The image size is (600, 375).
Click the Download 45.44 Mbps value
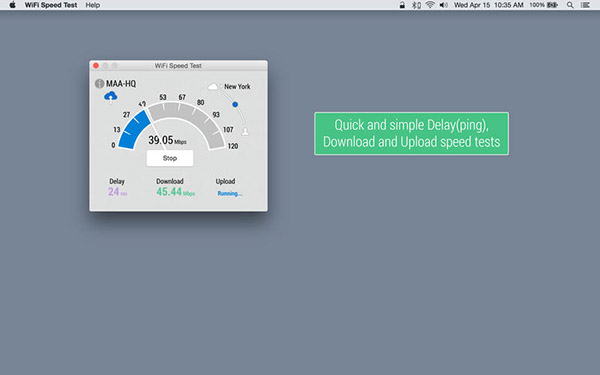pos(176,192)
